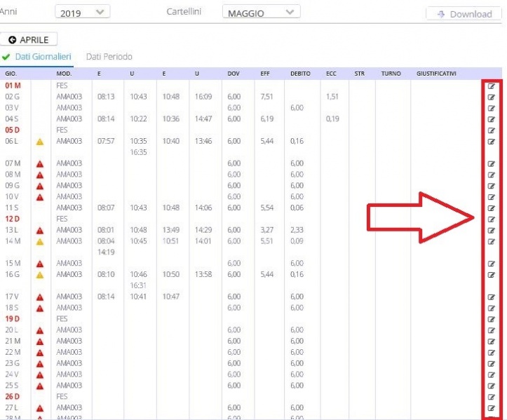Switch to the Dati Periodo tab
The image size is (507, 420).
point(109,57)
